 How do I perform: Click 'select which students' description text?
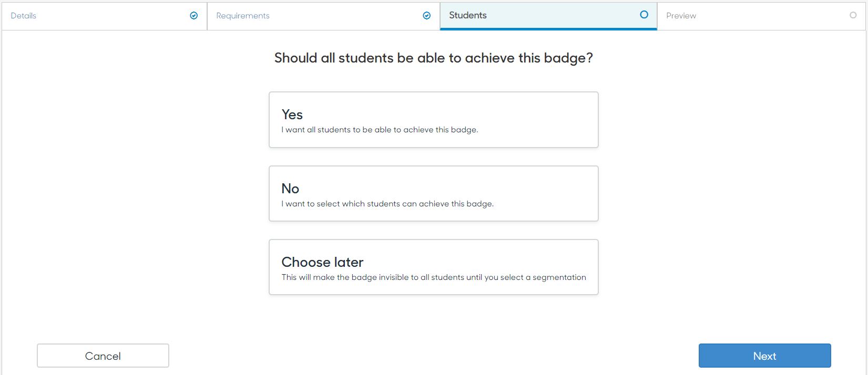(x=387, y=204)
